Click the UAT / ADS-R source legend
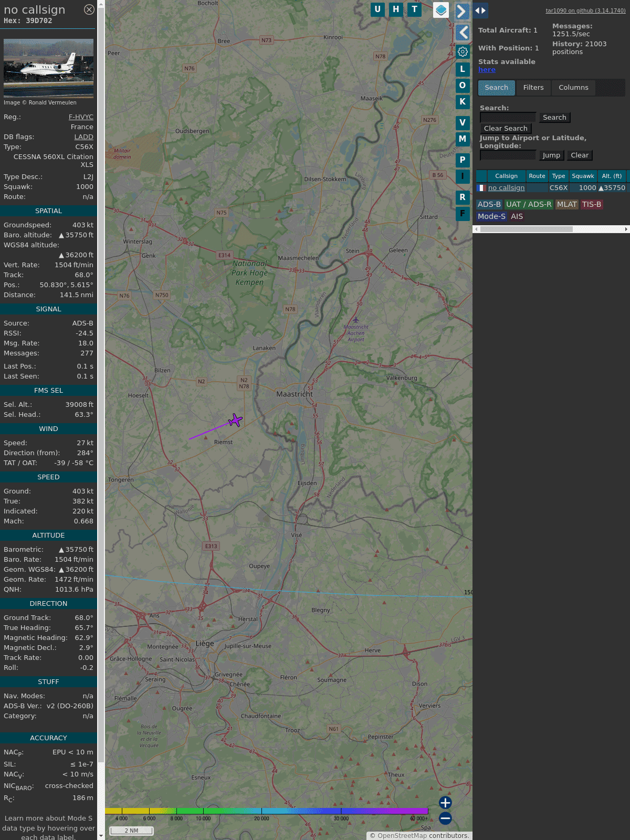Viewport: 630px width, 840px height. 529,205
